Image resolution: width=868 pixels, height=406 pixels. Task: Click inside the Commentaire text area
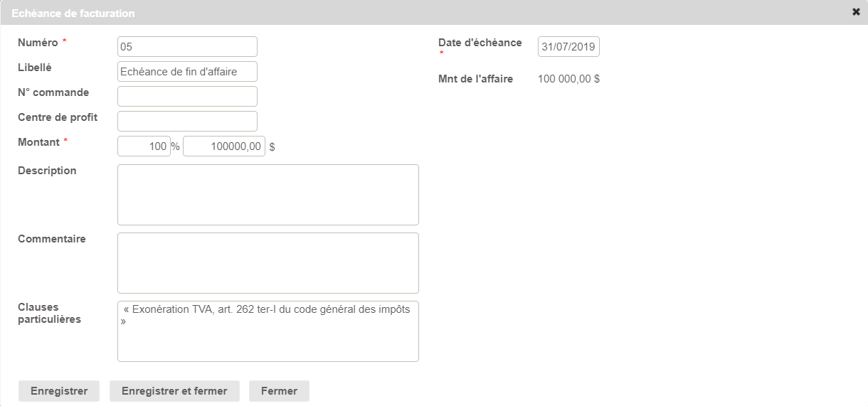point(268,263)
